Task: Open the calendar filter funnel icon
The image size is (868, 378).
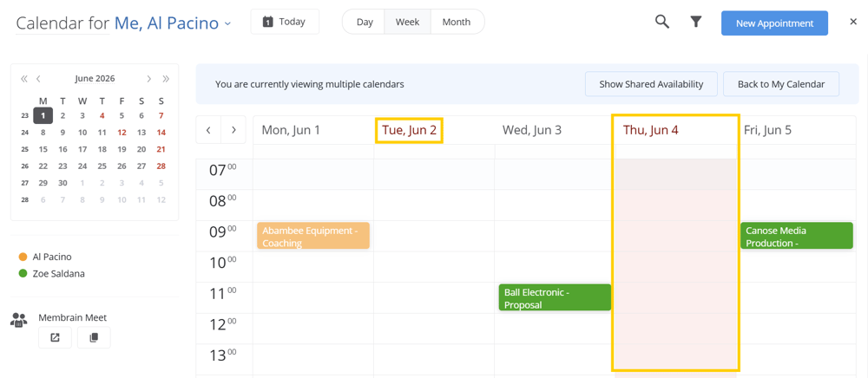Action: [696, 22]
